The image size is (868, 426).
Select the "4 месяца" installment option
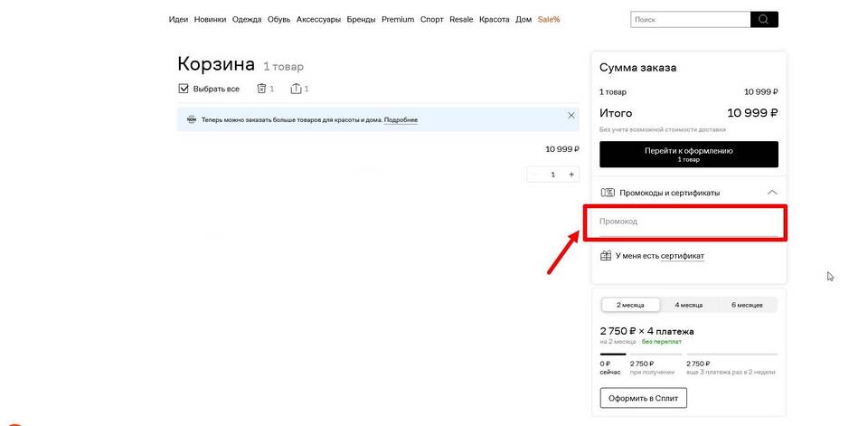click(x=688, y=305)
